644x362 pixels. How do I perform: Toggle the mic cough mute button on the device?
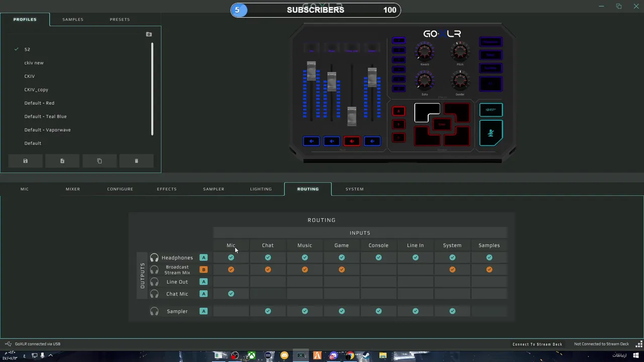pyautogui.click(x=491, y=133)
